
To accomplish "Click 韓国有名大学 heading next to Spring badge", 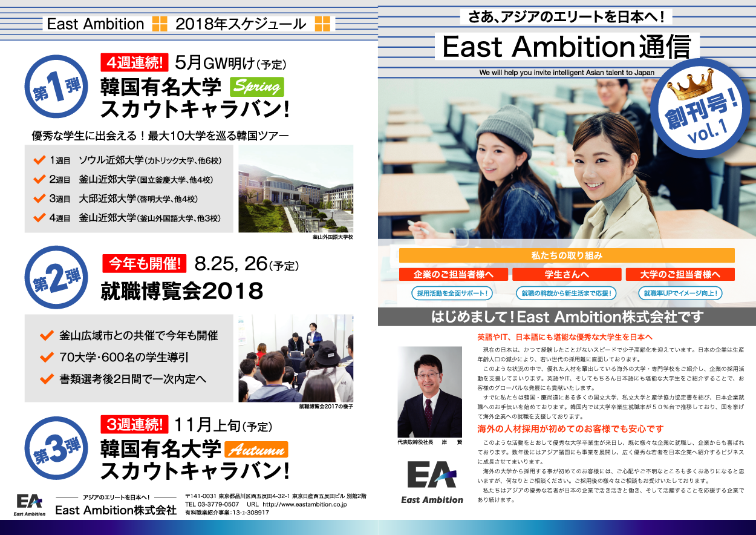I will (x=161, y=87).
